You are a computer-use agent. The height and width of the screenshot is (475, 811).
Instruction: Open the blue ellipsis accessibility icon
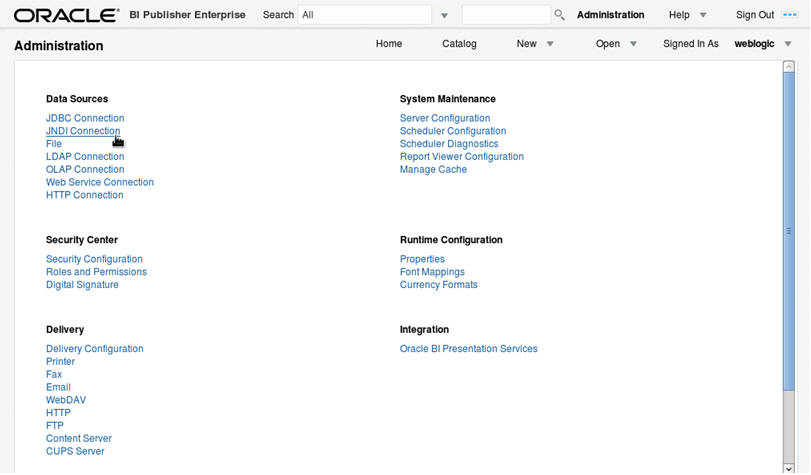pyautogui.click(x=790, y=14)
